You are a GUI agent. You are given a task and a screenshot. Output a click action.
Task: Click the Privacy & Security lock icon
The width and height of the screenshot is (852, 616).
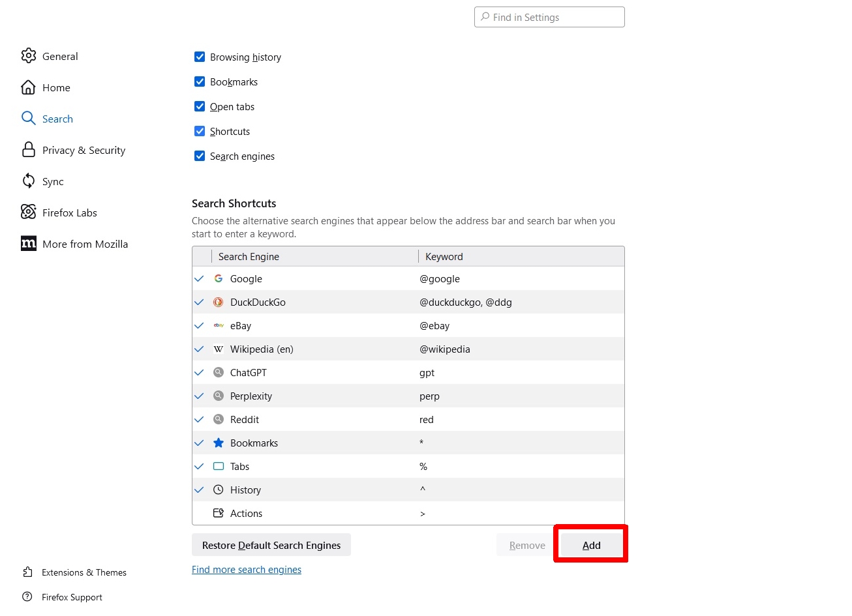[x=29, y=150]
